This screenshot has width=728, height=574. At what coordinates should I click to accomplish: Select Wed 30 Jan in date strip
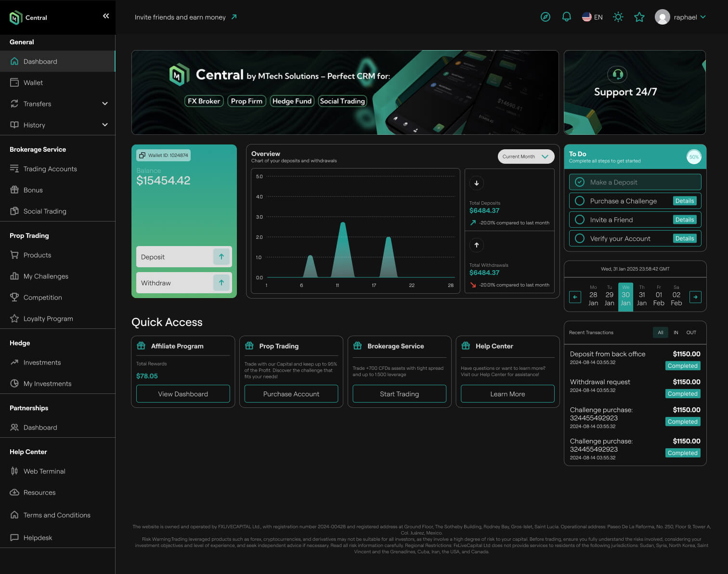(625, 297)
